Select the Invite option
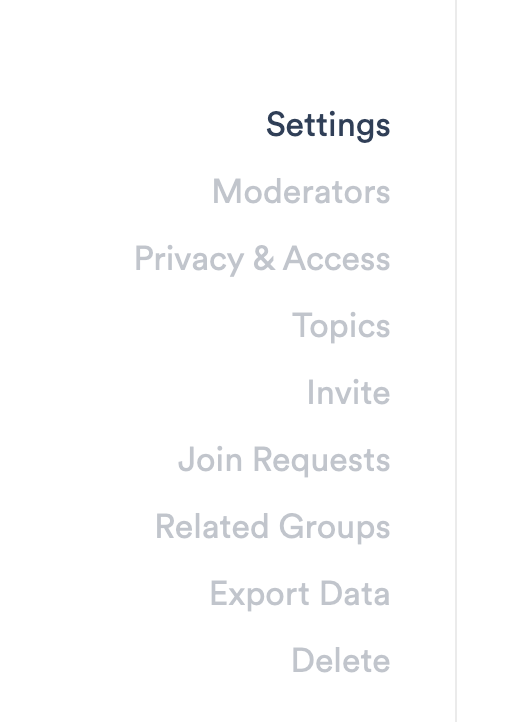 [348, 393]
